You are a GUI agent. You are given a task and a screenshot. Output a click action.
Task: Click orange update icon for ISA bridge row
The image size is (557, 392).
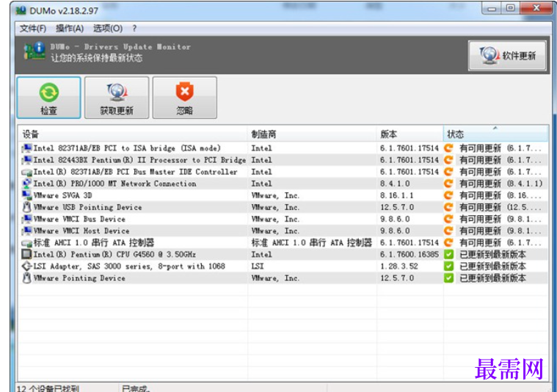(x=448, y=148)
